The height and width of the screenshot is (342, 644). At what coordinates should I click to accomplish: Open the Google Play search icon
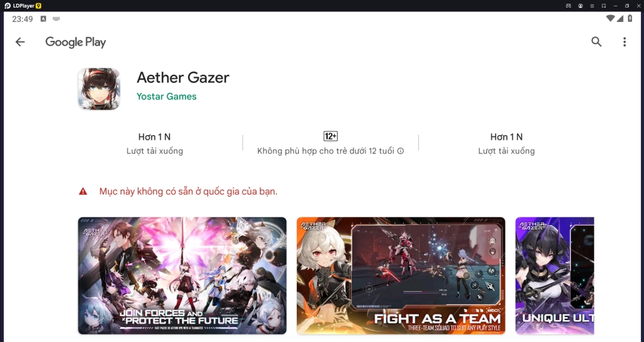(x=596, y=41)
